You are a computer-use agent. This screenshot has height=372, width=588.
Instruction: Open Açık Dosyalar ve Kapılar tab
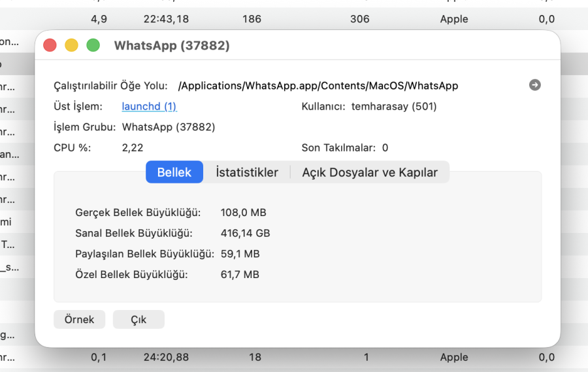370,172
